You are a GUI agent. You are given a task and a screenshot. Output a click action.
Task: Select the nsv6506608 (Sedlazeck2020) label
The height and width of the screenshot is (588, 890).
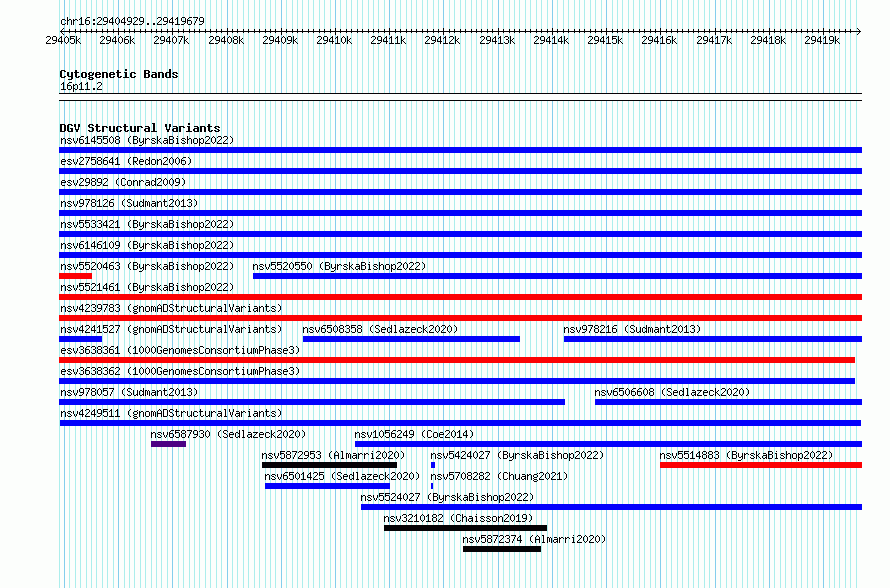point(673,392)
